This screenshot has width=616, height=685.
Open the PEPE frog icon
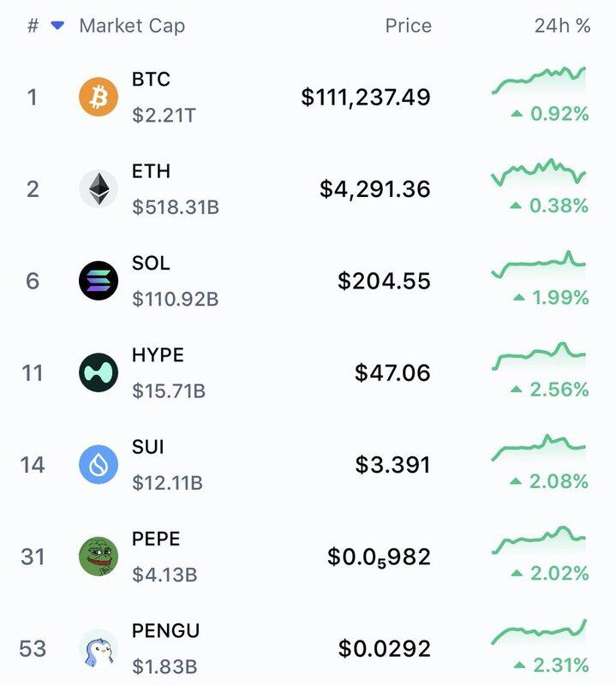[99, 557]
